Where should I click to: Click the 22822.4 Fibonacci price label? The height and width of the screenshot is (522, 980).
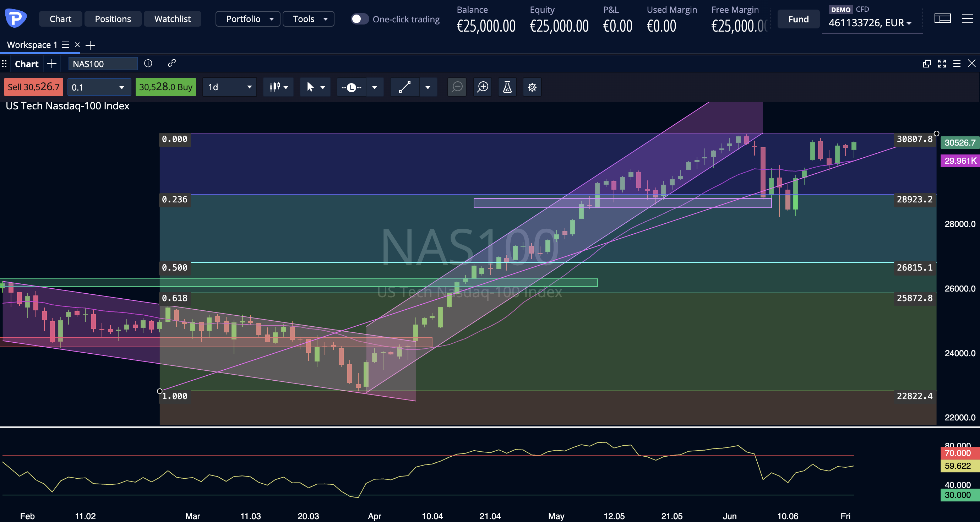[915, 396]
